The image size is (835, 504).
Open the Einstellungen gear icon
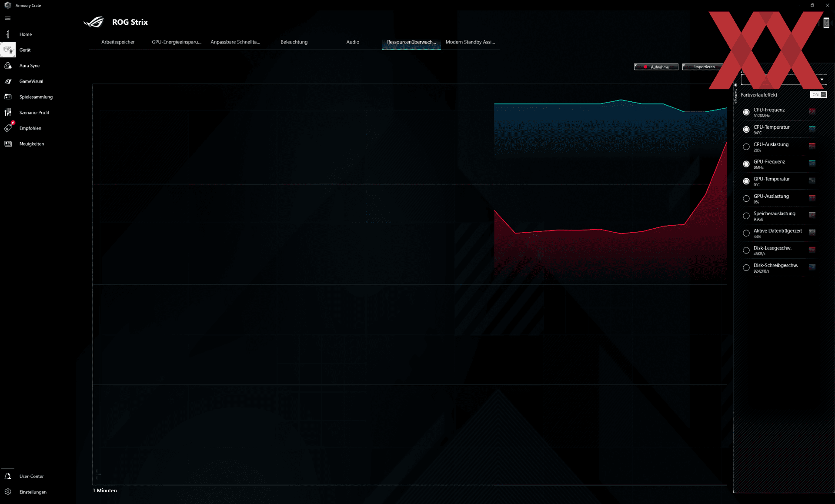coord(8,492)
